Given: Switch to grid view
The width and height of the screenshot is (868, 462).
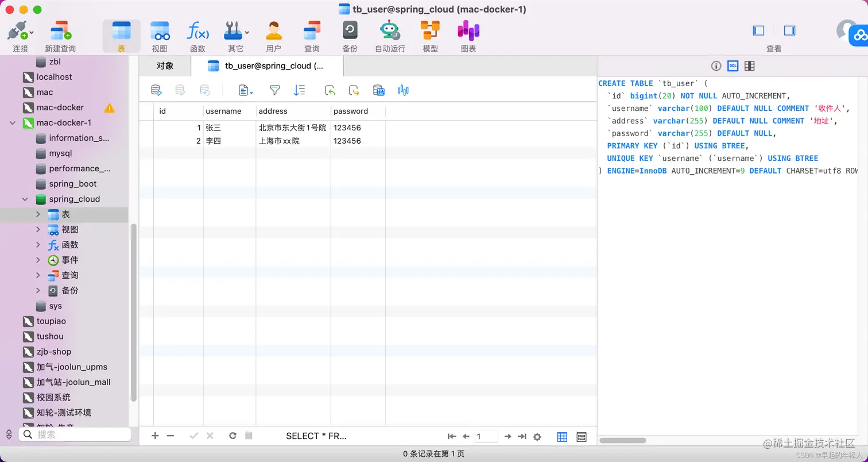Looking at the screenshot, I should (x=563, y=437).
